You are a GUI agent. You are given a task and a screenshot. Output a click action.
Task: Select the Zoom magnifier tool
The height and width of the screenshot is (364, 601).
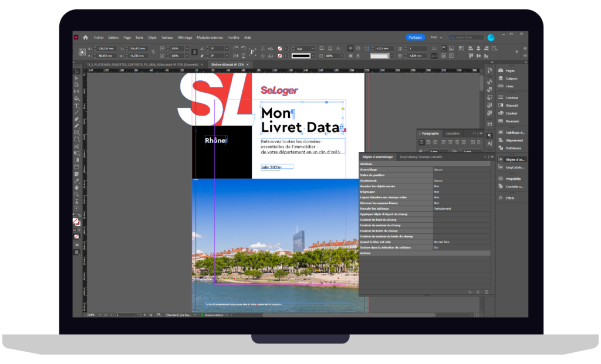click(77, 195)
